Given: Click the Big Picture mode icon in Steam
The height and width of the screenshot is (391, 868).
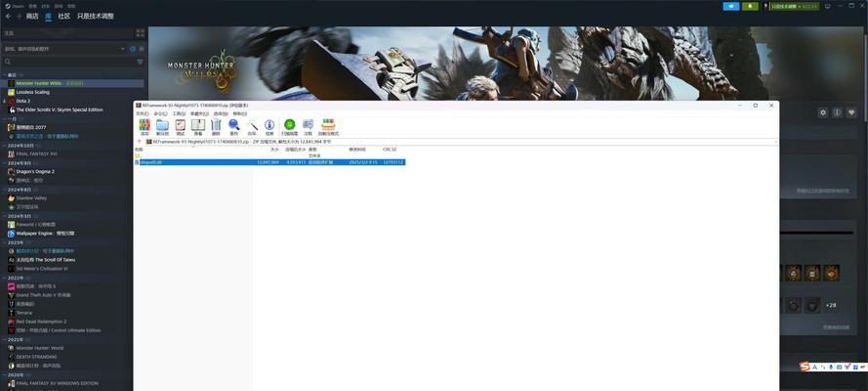Looking at the screenshot, I should coord(828,6).
